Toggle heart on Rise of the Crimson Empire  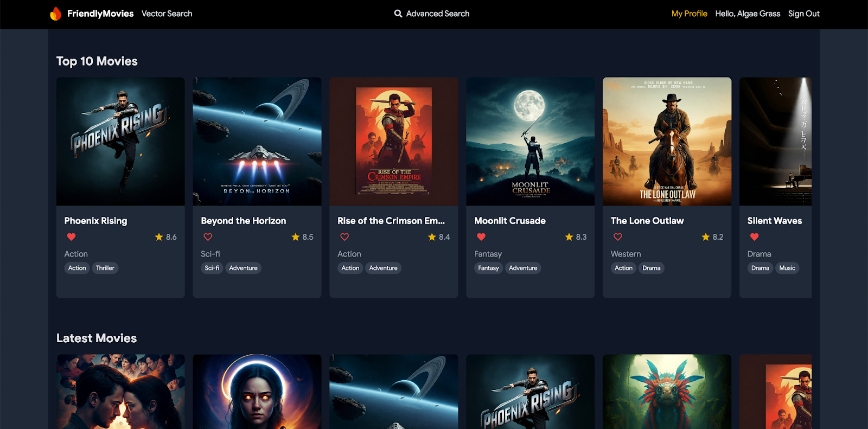[x=344, y=237]
